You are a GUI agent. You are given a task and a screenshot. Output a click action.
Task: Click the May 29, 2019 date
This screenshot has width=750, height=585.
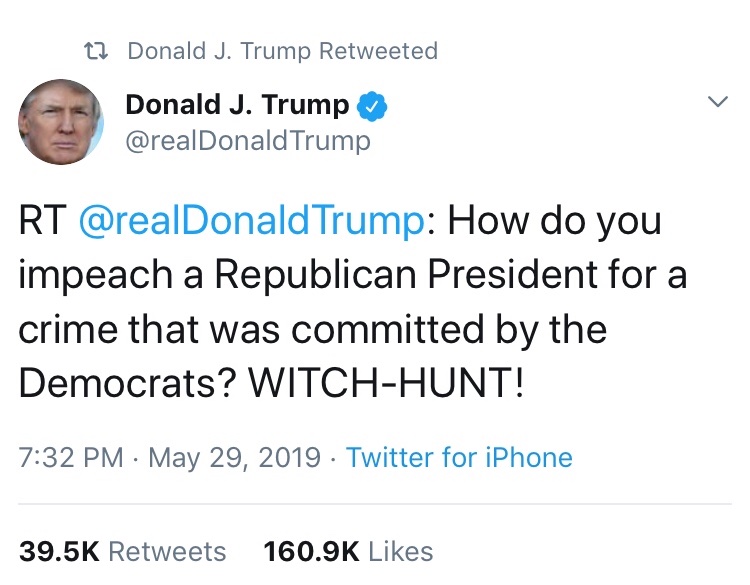pyautogui.click(x=235, y=458)
